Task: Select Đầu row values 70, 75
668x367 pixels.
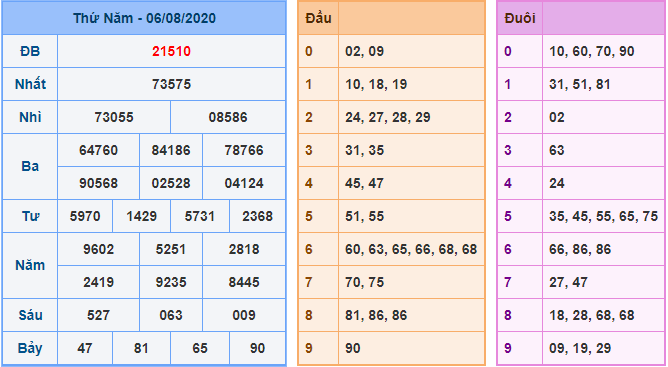Action: (x=364, y=282)
